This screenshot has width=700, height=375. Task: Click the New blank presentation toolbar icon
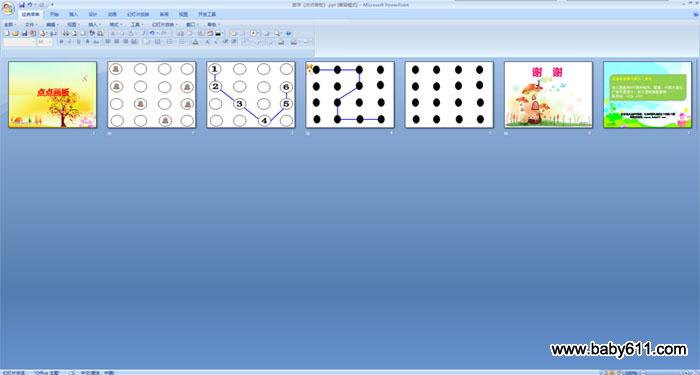click(7, 33)
